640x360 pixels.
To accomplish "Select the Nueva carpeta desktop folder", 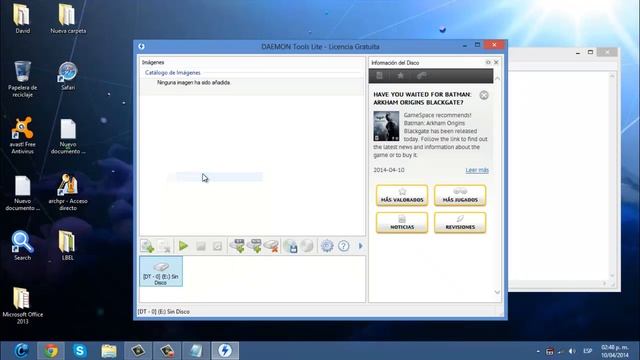I will point(68,19).
